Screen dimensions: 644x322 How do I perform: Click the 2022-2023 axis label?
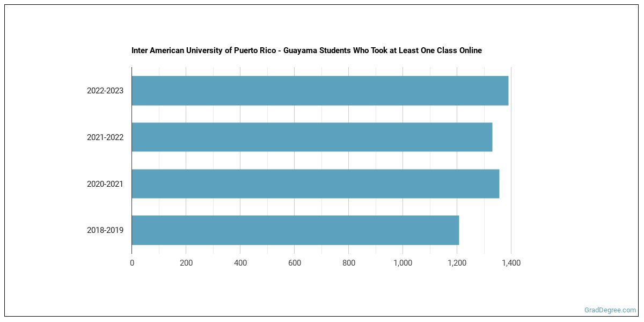(x=105, y=91)
